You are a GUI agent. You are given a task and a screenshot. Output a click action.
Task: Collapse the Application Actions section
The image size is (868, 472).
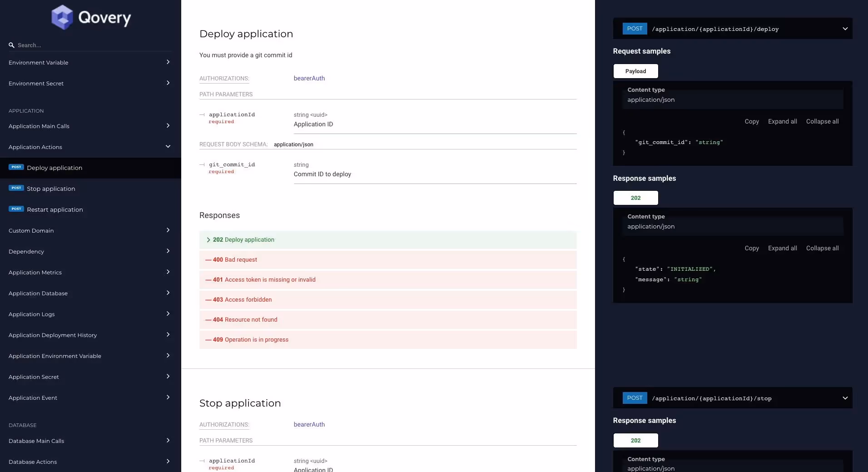coord(168,146)
